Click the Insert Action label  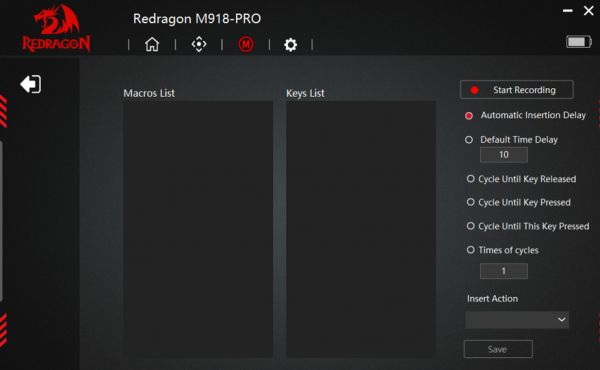pyautogui.click(x=492, y=298)
